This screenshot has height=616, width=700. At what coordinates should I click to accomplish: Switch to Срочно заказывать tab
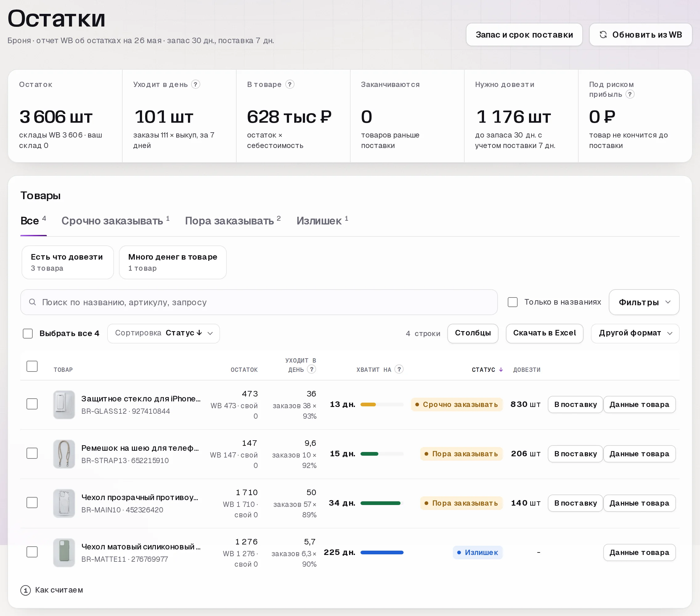pyautogui.click(x=116, y=221)
